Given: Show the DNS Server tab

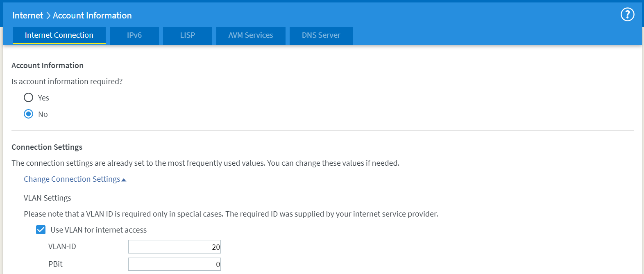Looking at the screenshot, I should tap(321, 35).
